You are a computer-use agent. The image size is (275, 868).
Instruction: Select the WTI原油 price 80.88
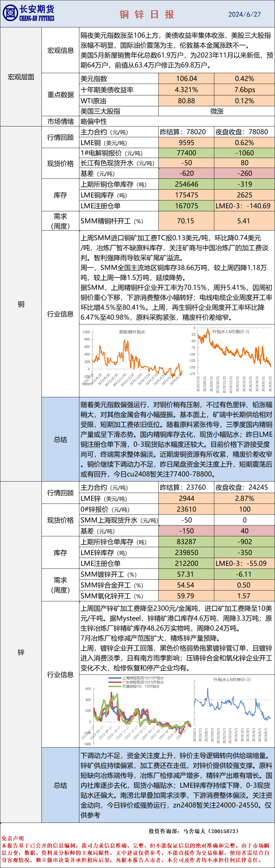point(186,101)
